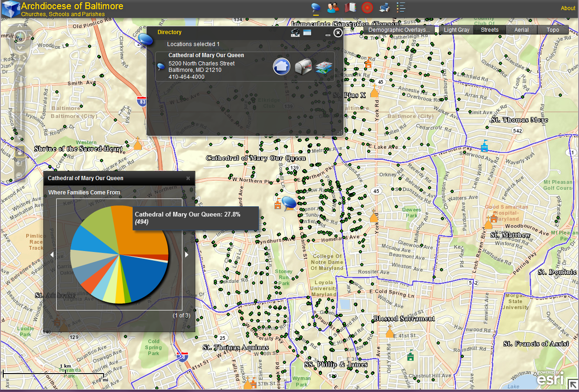Click the Cathedral of Mary Our Queen map label
The width and height of the screenshot is (579, 392).
click(256, 158)
